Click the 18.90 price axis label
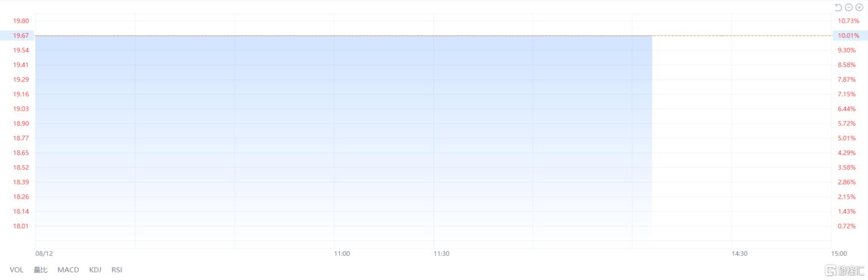The height and width of the screenshot is (280, 868). 21,124
